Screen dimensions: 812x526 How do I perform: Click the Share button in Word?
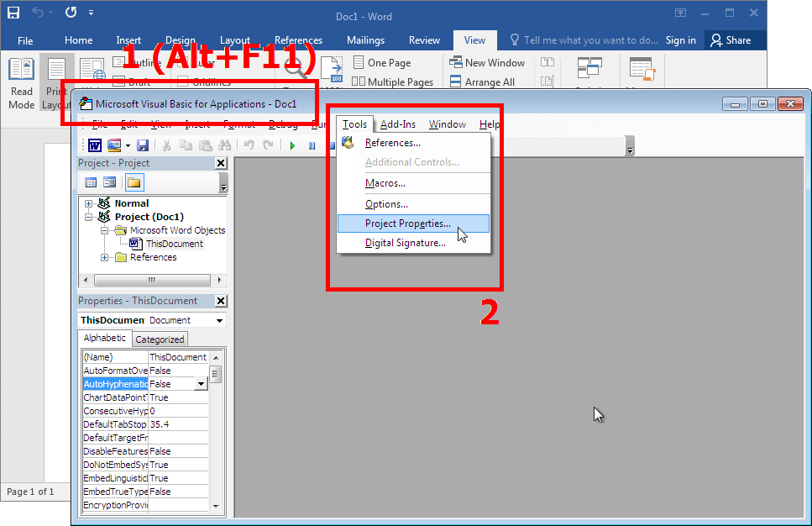coord(730,40)
